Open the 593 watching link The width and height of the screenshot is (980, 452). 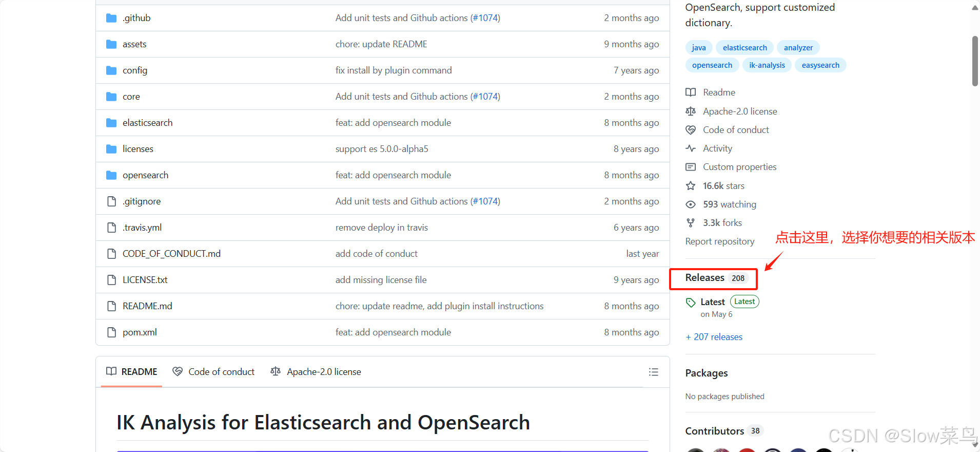click(x=730, y=204)
